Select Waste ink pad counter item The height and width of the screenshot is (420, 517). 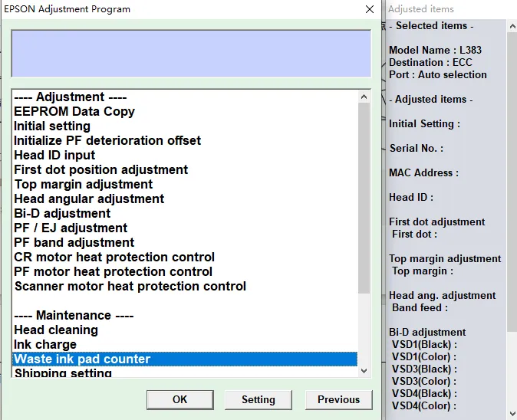185,359
